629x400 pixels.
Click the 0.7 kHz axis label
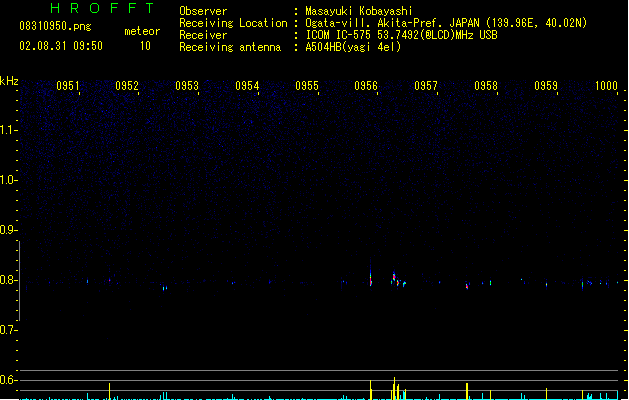8,330
